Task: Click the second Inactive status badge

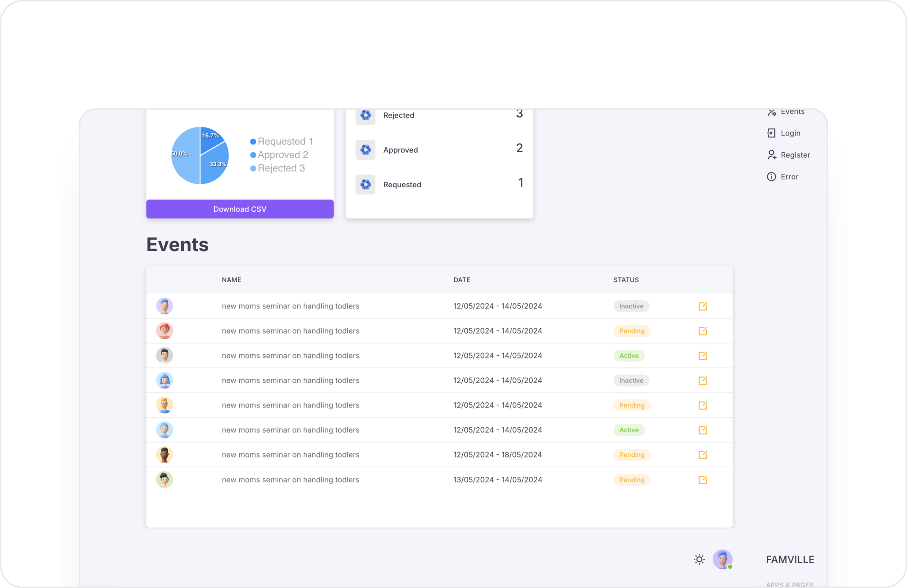Action: click(x=631, y=380)
